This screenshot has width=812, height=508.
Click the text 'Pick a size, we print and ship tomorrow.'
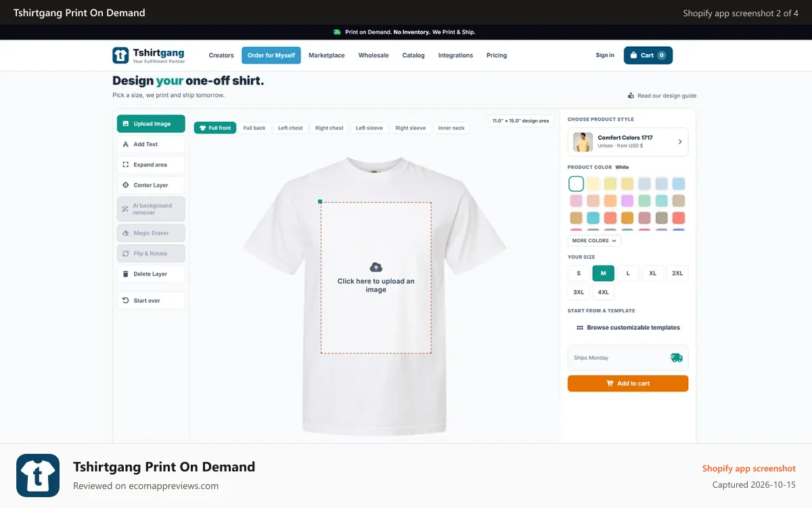168,96
